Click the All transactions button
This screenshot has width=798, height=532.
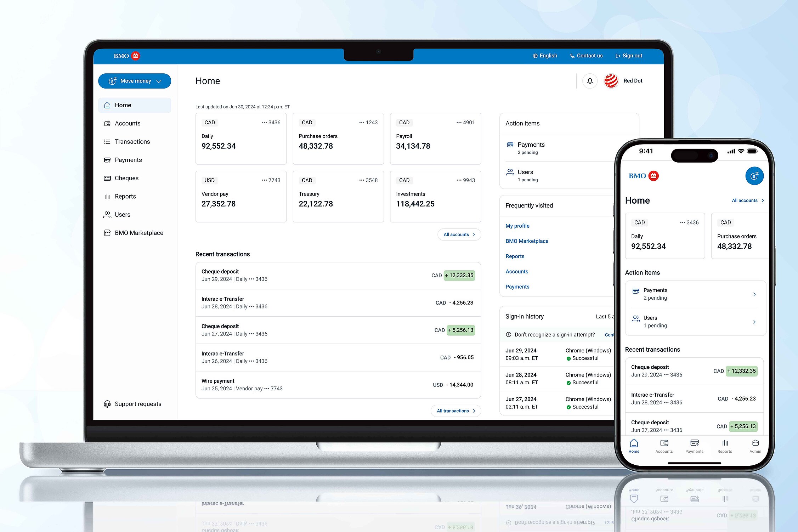(x=455, y=411)
